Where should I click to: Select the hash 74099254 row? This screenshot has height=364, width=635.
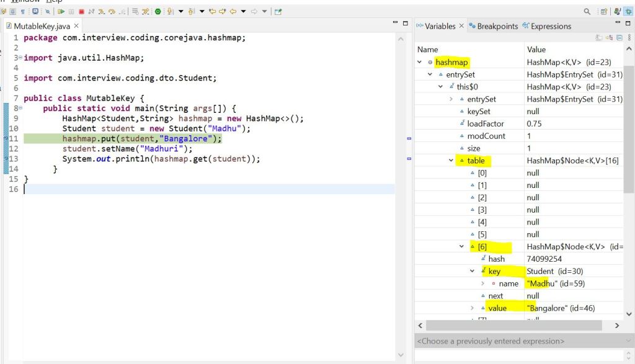[519, 259]
